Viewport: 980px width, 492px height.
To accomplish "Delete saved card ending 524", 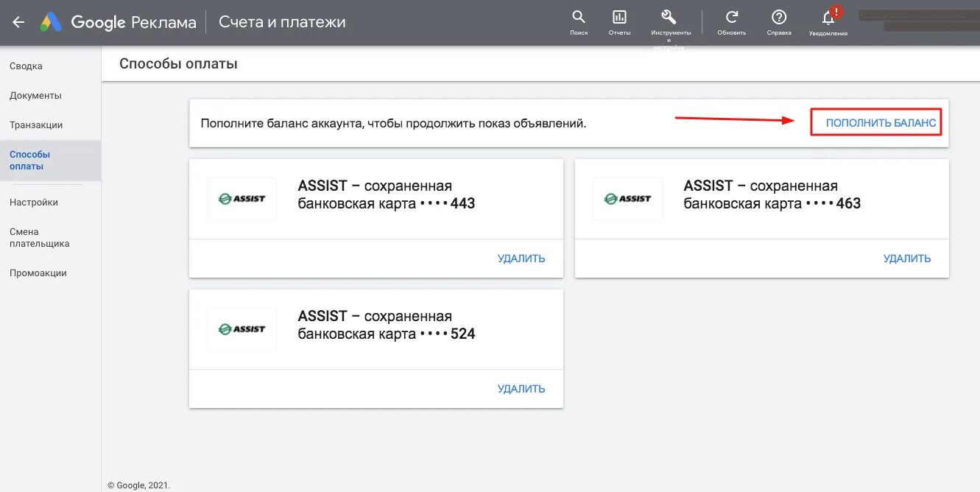I will pos(521,389).
